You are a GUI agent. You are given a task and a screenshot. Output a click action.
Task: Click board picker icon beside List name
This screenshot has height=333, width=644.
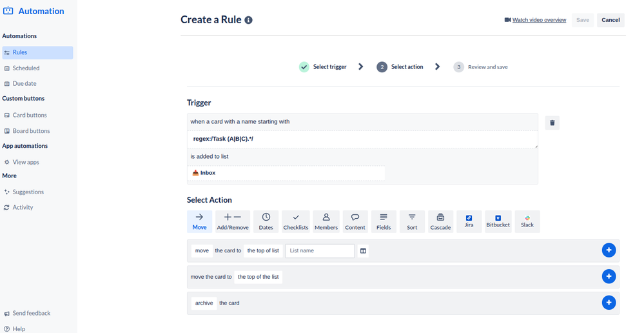(363, 251)
